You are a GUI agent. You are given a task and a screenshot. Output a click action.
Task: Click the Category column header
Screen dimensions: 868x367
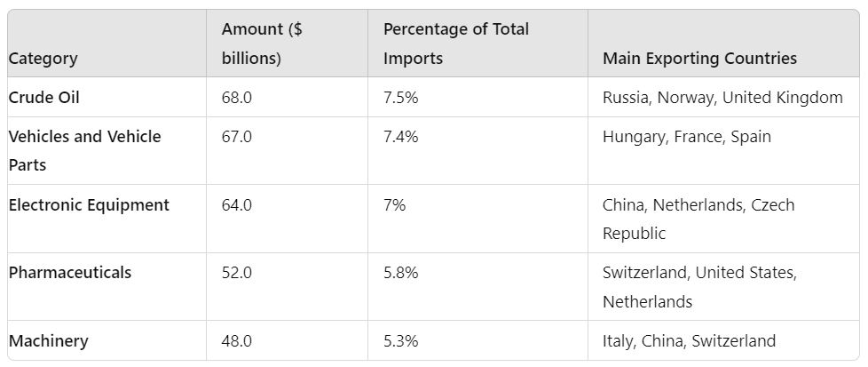tap(43, 59)
